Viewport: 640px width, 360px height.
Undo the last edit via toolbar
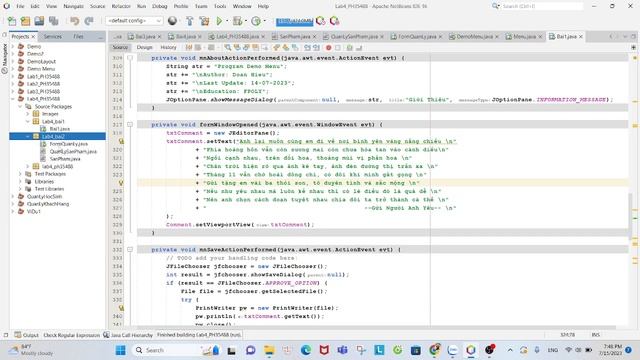pyautogui.click(x=74, y=21)
